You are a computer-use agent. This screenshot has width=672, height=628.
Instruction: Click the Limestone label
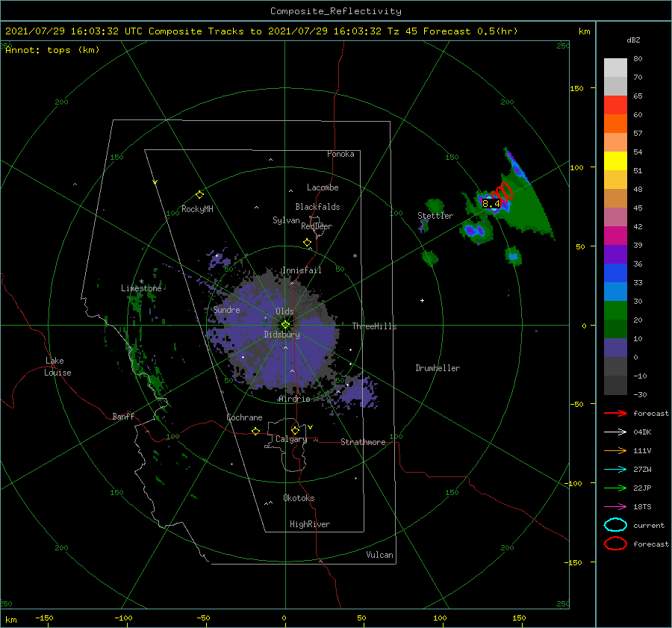tap(141, 288)
